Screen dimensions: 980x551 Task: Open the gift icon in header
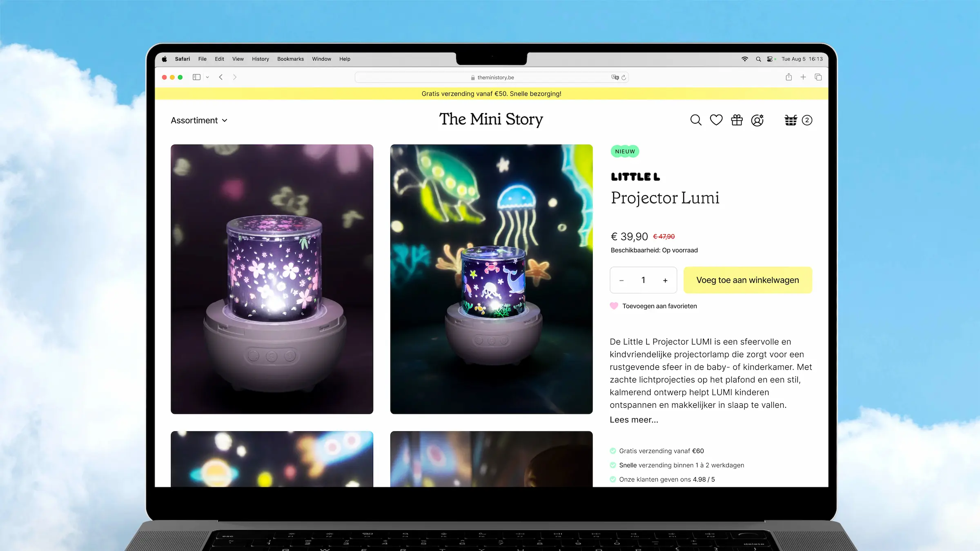(x=737, y=120)
